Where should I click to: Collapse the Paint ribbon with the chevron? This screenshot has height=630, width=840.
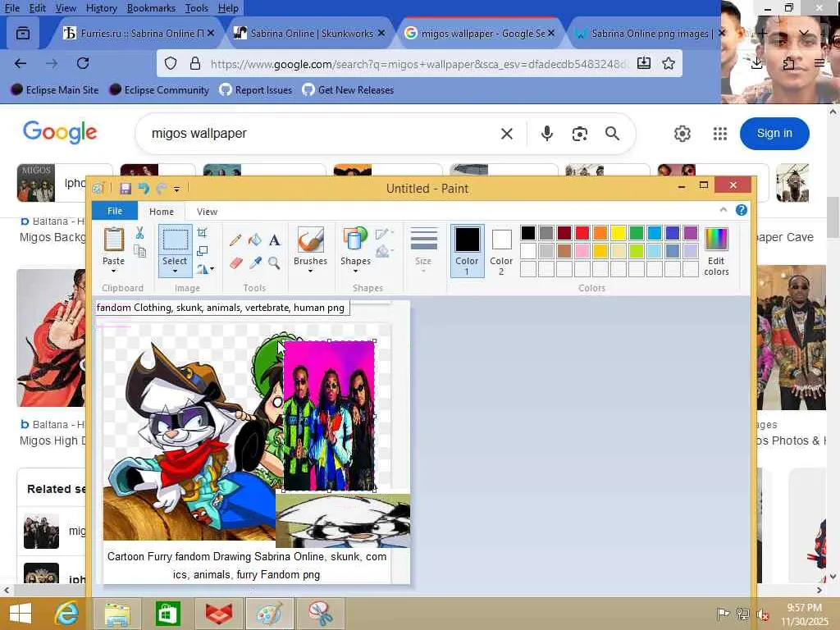[x=724, y=210]
